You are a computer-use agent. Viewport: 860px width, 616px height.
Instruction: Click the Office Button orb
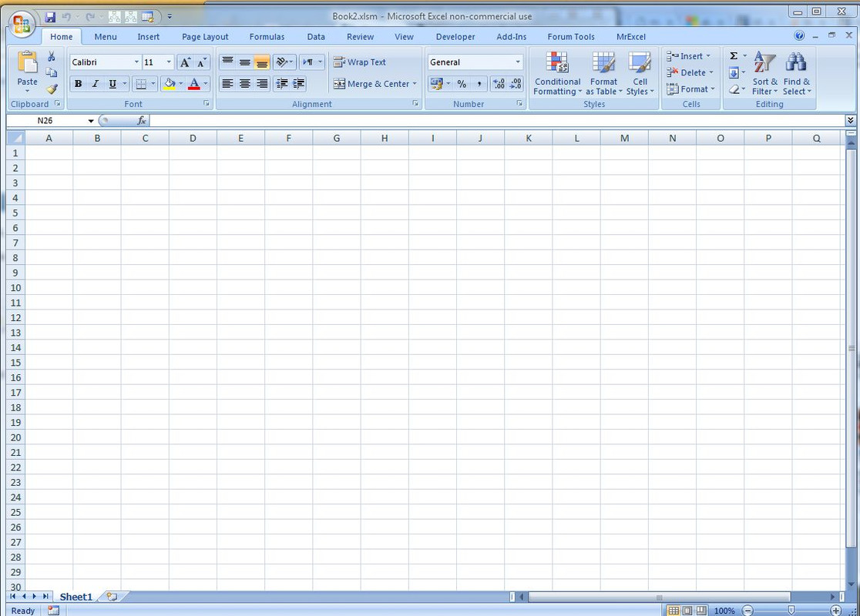pyautogui.click(x=22, y=24)
